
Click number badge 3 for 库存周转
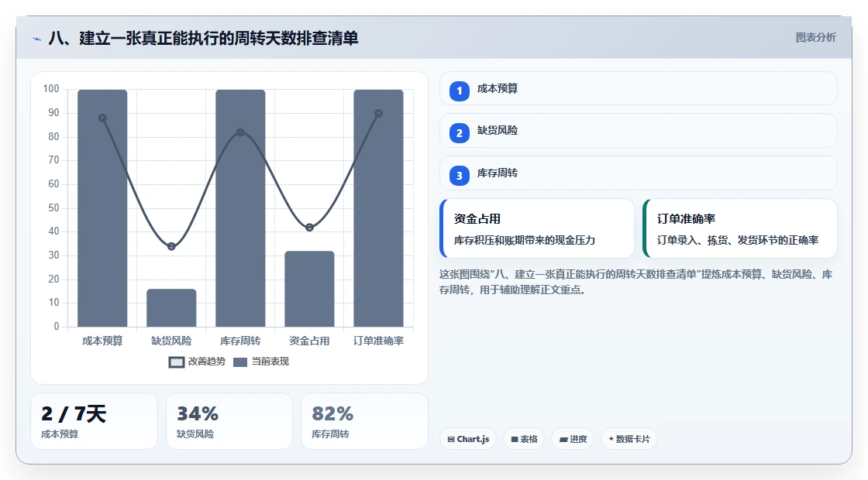pyautogui.click(x=459, y=175)
